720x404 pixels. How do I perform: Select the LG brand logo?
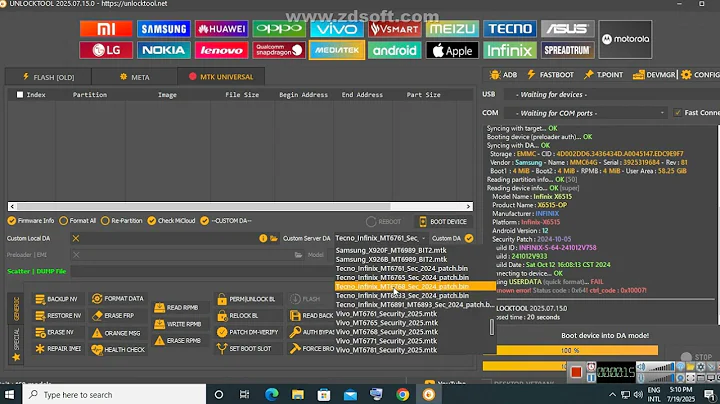pyautogui.click(x=106, y=50)
